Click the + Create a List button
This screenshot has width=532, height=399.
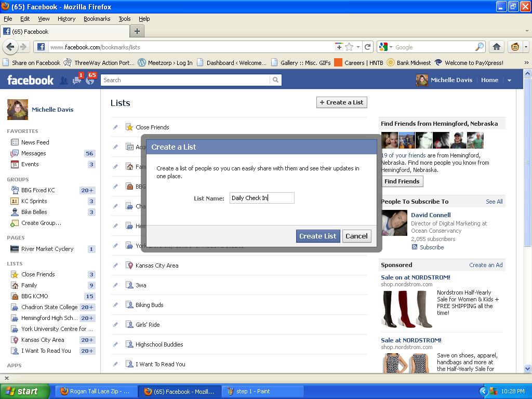coord(342,102)
